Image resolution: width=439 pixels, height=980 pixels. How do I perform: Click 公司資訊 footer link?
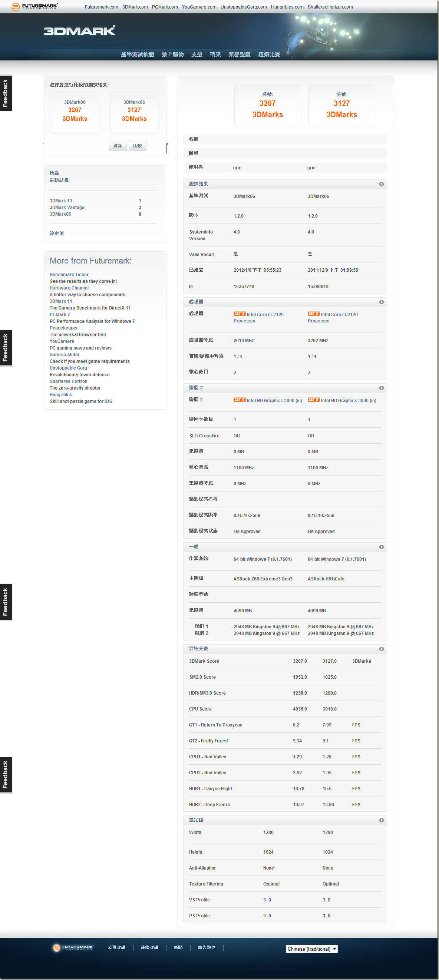[116, 947]
